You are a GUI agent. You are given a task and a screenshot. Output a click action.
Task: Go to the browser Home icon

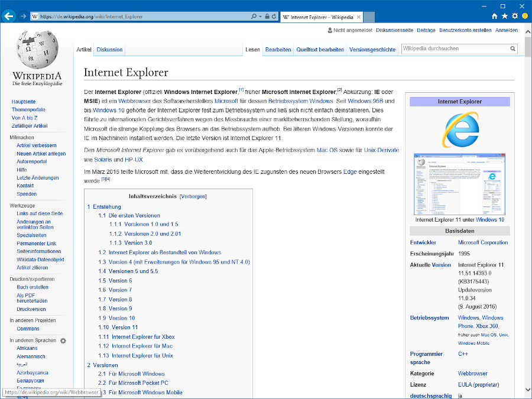point(494,17)
